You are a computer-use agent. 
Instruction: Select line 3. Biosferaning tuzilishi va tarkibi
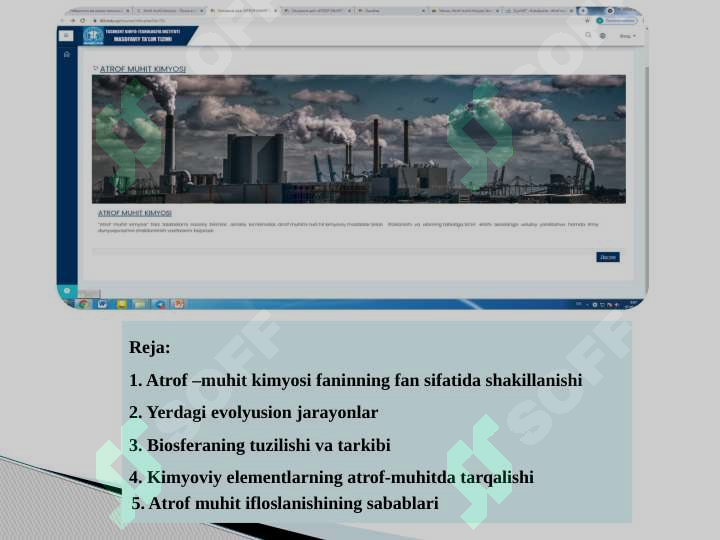point(260,445)
